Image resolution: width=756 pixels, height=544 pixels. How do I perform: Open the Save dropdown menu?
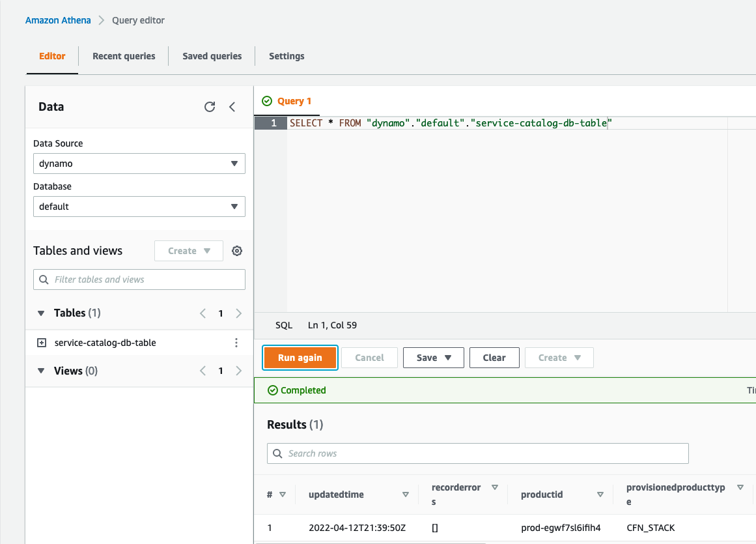[433, 358]
